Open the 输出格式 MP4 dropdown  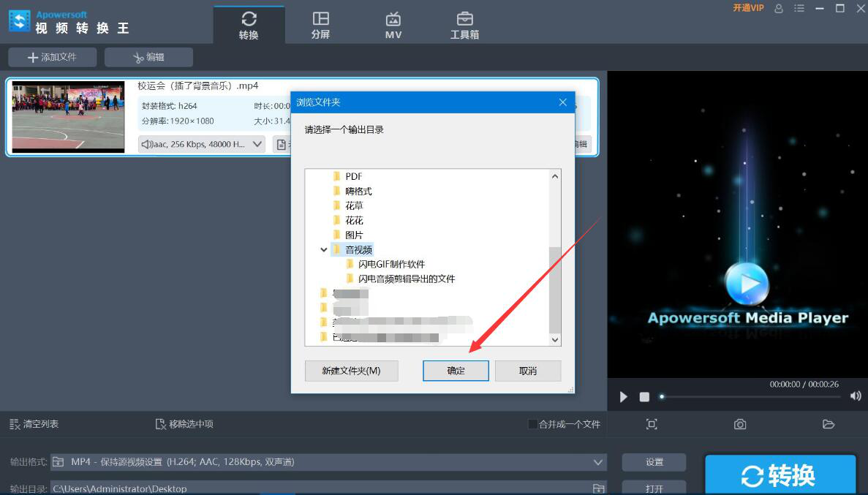pos(328,462)
